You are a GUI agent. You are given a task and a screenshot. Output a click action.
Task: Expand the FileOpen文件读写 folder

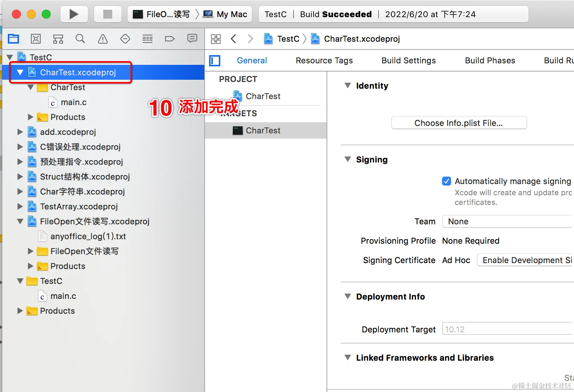(x=31, y=251)
